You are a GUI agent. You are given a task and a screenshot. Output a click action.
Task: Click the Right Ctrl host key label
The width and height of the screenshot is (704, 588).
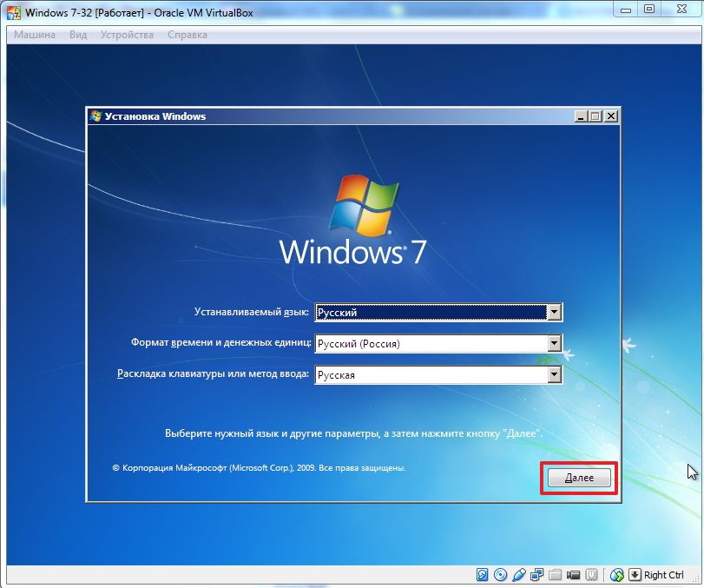664,575
